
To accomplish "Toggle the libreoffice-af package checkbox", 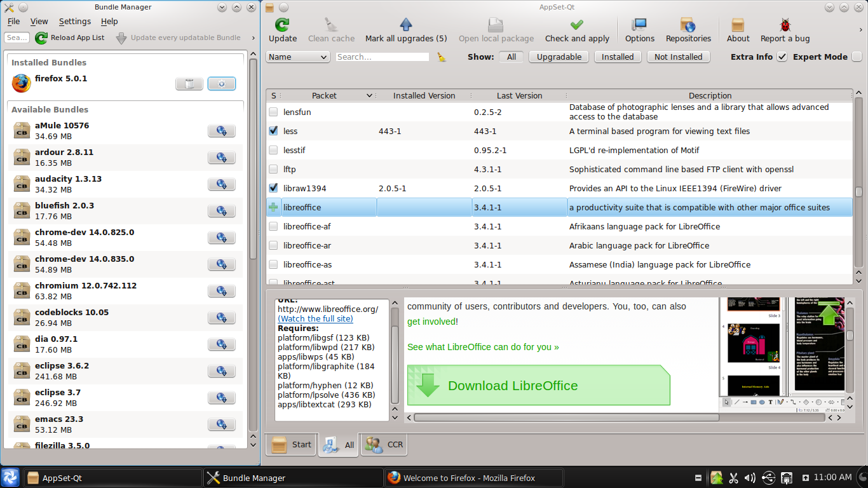I will pos(273,226).
